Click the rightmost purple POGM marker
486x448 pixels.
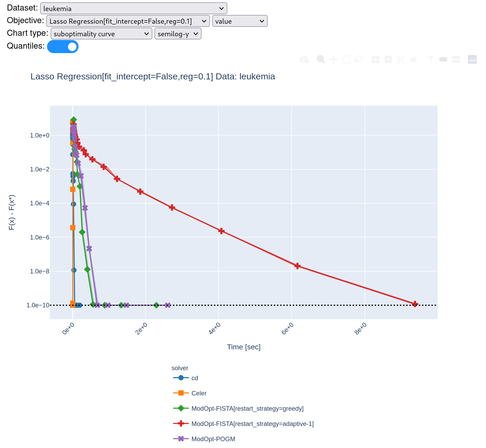click(168, 305)
